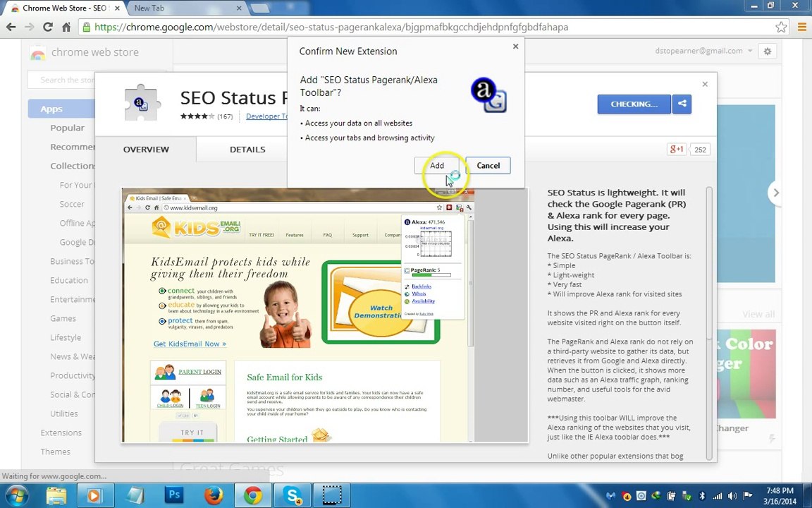This screenshot has height=508, width=812.
Task: Click the blue Checking... button
Action: (x=634, y=104)
